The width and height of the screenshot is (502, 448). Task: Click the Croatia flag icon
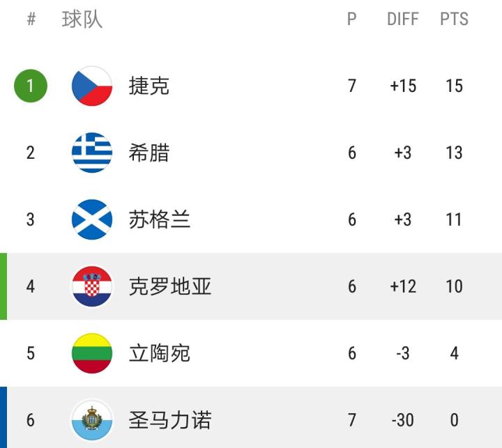92,286
